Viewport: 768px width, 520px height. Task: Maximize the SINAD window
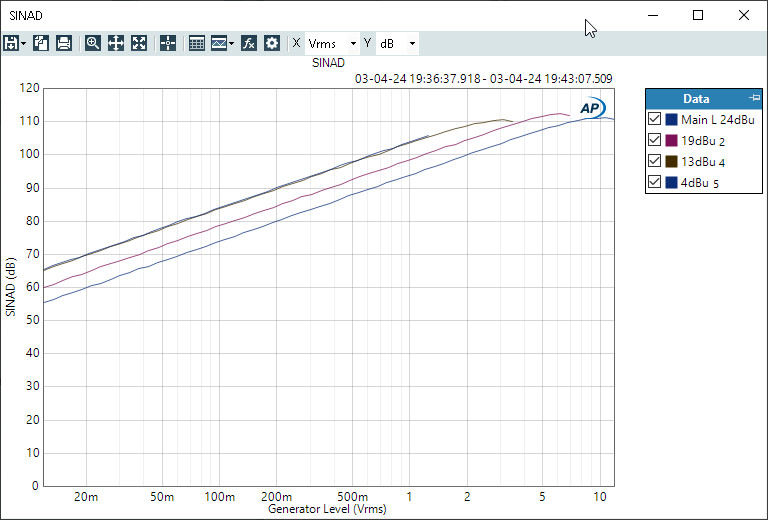pos(698,15)
